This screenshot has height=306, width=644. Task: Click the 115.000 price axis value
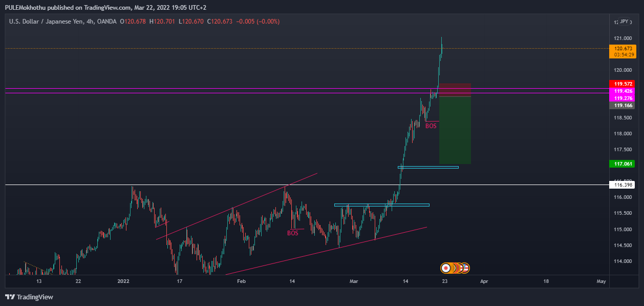(x=622, y=229)
